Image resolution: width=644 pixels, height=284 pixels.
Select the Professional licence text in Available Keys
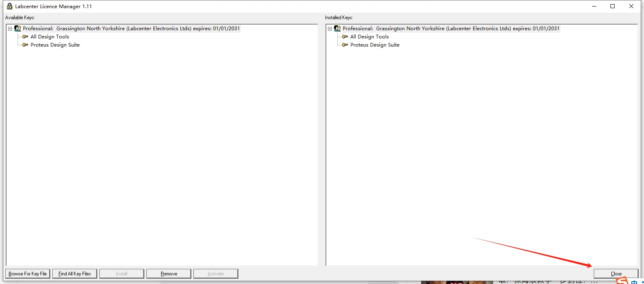pos(131,29)
